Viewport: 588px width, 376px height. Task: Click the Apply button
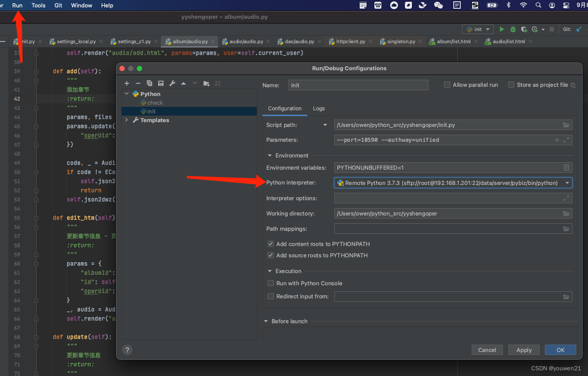pos(524,350)
